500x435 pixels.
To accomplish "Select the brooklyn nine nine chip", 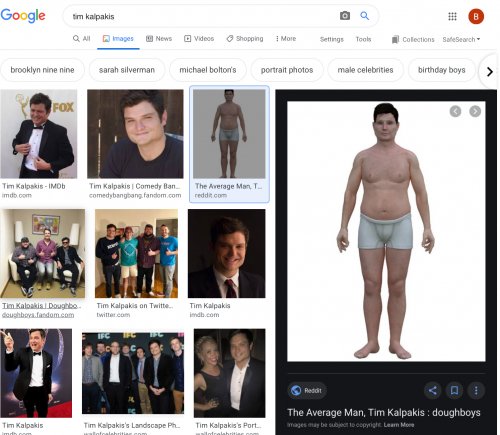I will point(42,70).
